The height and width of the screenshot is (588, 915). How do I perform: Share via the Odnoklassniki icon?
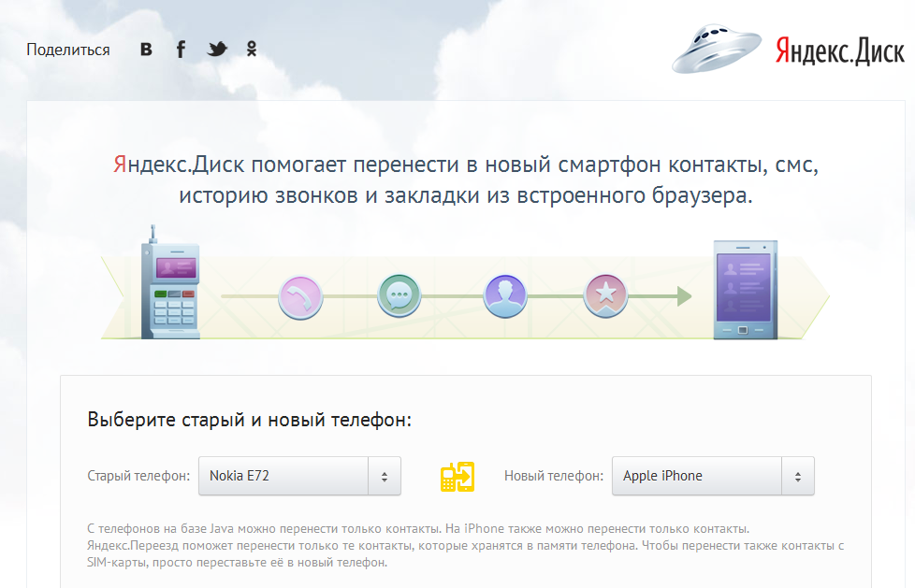pos(252,50)
